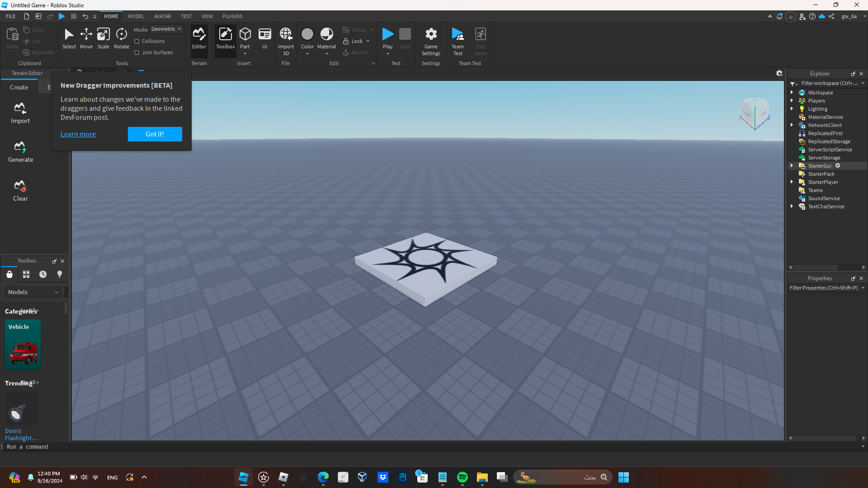Open the Learn more link
The height and width of the screenshot is (488, 868).
tap(78, 134)
